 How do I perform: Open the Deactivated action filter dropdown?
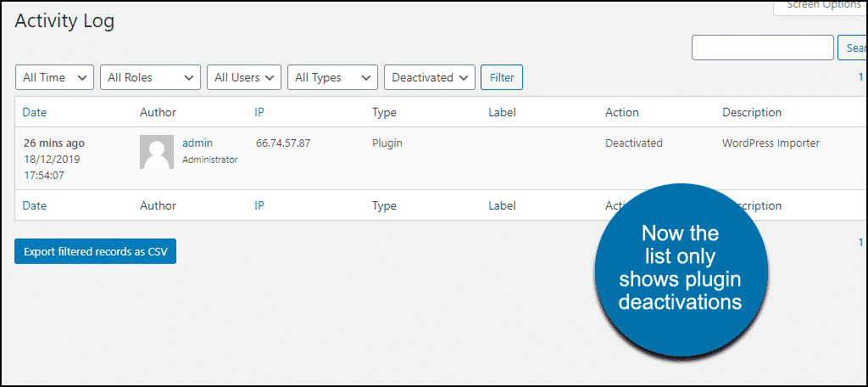click(x=430, y=77)
